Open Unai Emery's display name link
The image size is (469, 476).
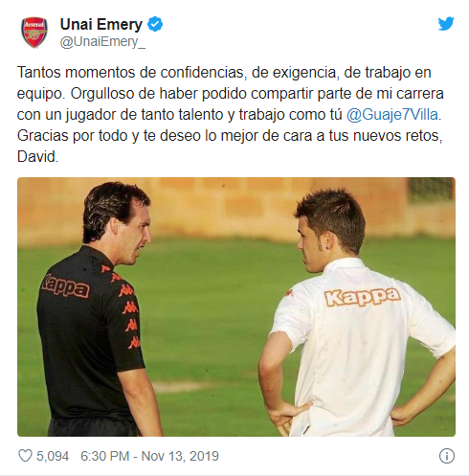[x=101, y=25]
